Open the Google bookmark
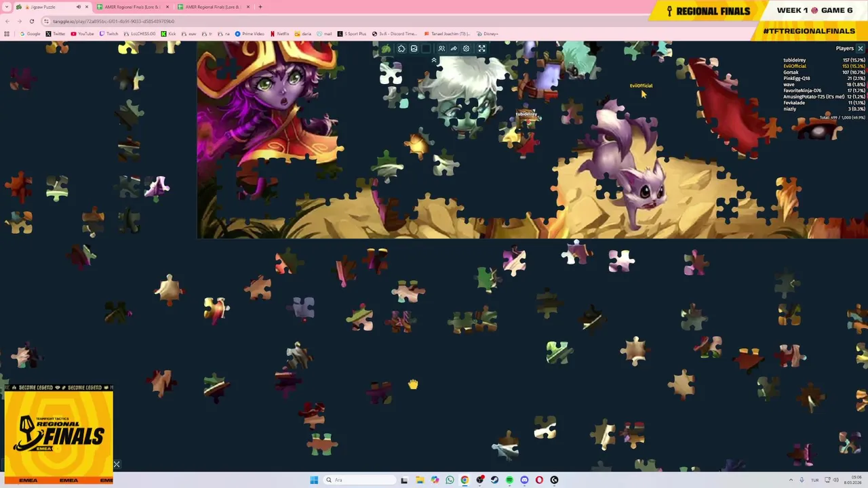The width and height of the screenshot is (868, 488). pos(30,34)
